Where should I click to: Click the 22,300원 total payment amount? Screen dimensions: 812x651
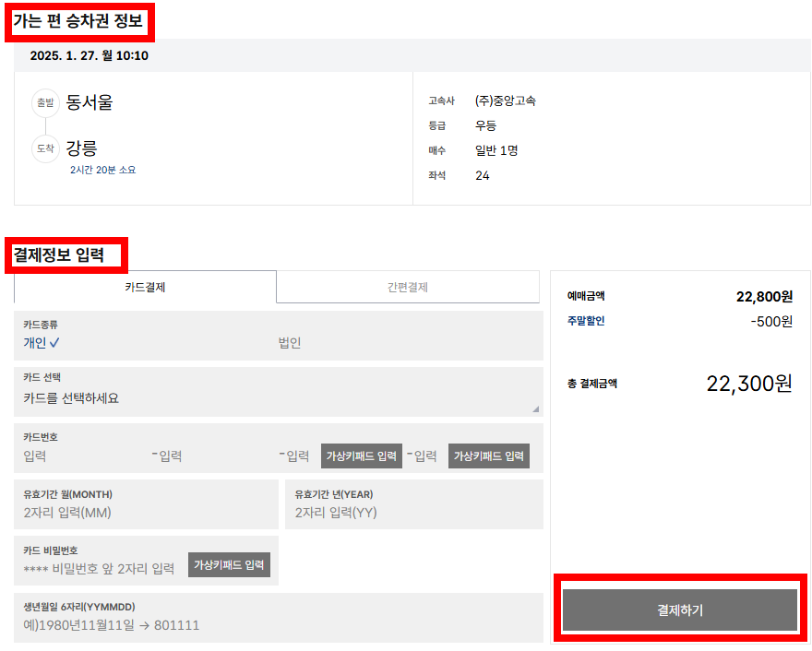749,384
